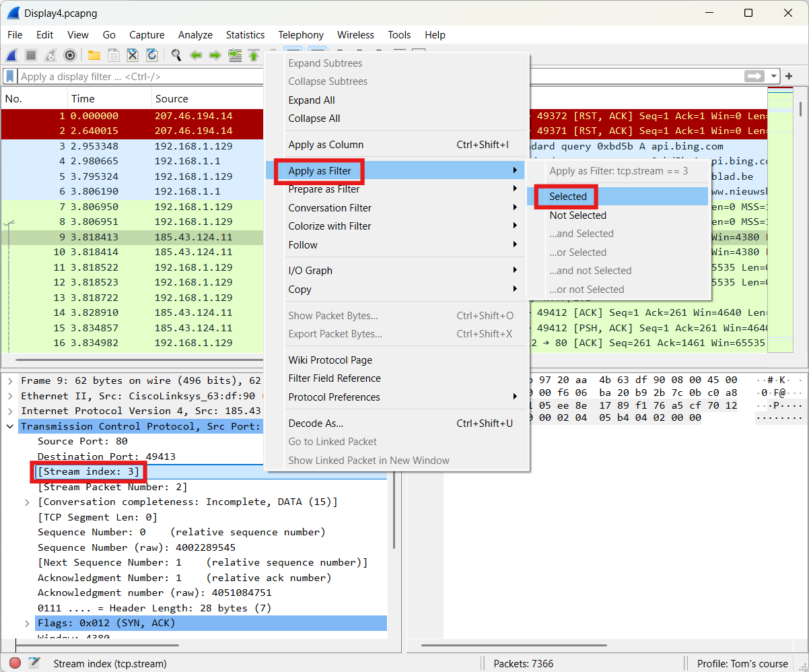Click the apply display filter arrow button
This screenshot has height=672, width=809.
[754, 76]
